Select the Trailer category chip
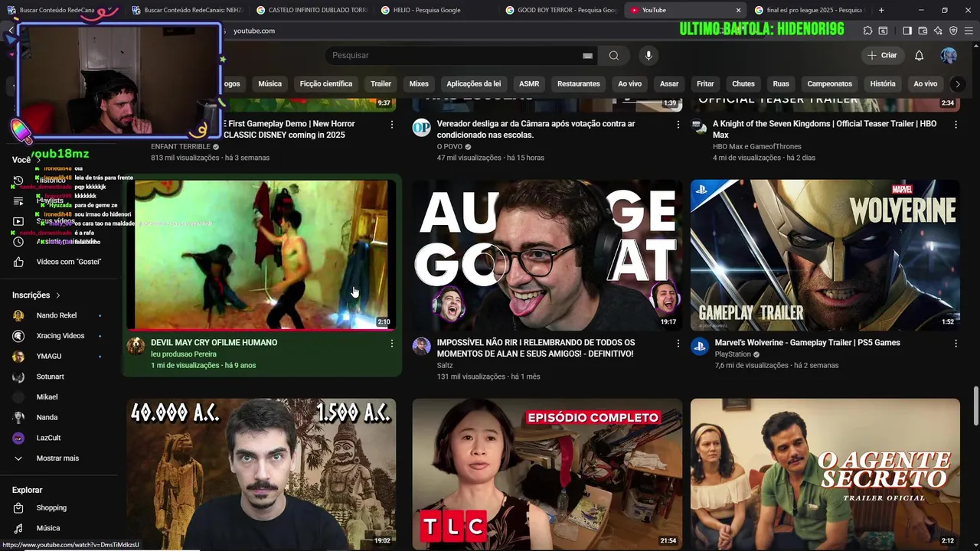 381,84
